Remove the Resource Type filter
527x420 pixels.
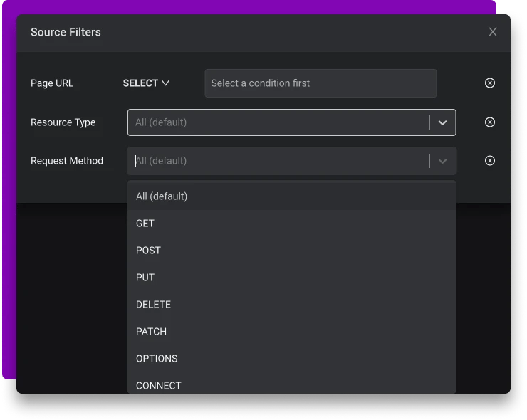coord(490,122)
